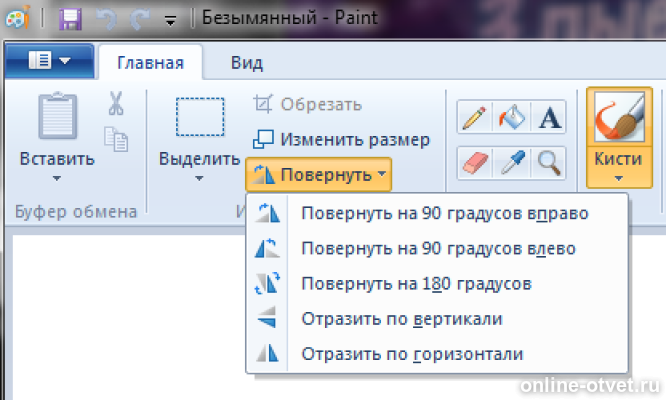Image resolution: width=666 pixels, height=400 pixels.
Task: Click the Cut scissors icon
Action: 116,103
